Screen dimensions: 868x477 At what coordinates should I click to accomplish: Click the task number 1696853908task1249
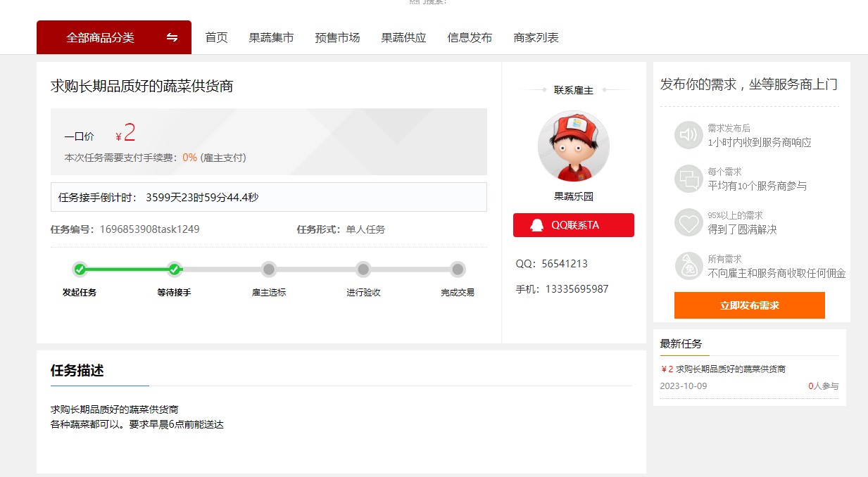(x=149, y=229)
